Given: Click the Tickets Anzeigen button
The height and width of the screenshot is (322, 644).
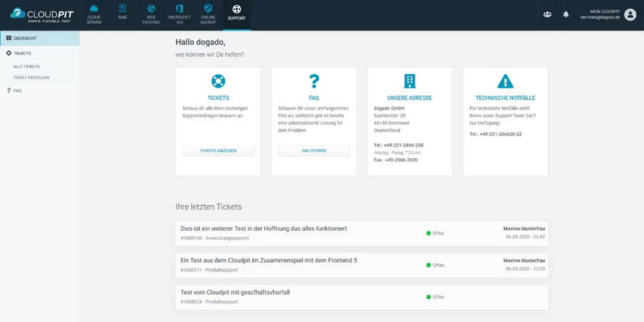Looking at the screenshot, I should click(218, 151).
